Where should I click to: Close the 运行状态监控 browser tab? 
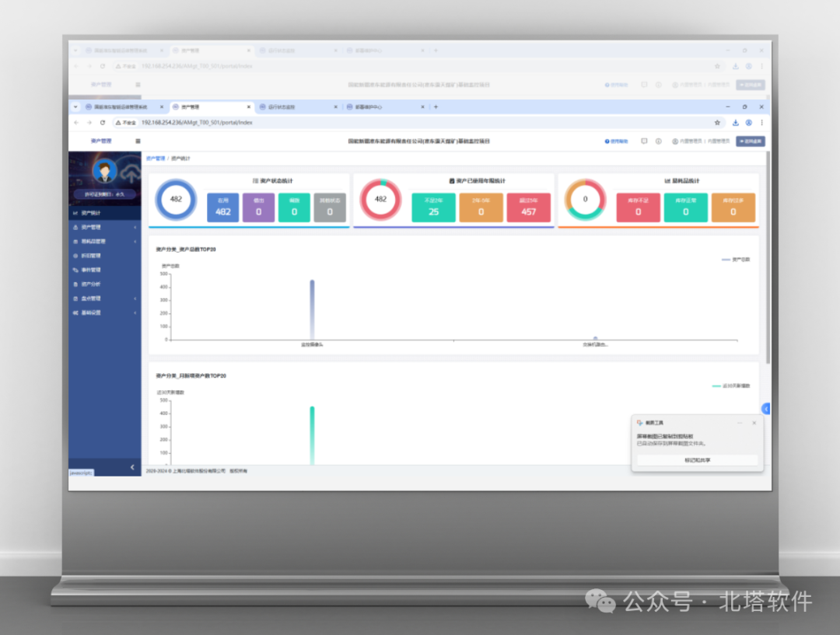point(335,107)
